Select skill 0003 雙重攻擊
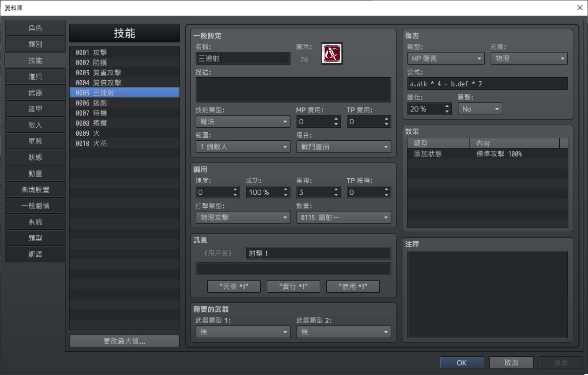 coord(125,73)
